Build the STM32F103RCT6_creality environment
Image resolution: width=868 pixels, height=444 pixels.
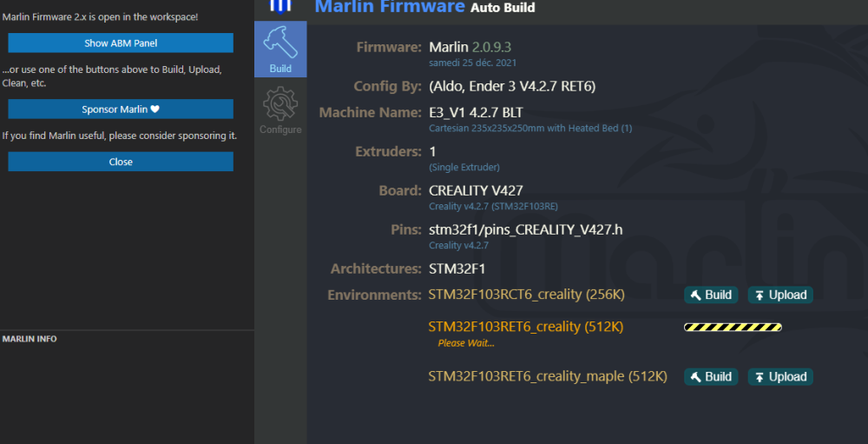711,295
